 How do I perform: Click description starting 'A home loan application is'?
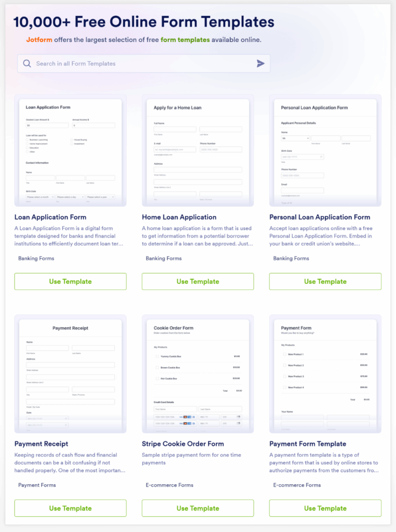click(197, 236)
